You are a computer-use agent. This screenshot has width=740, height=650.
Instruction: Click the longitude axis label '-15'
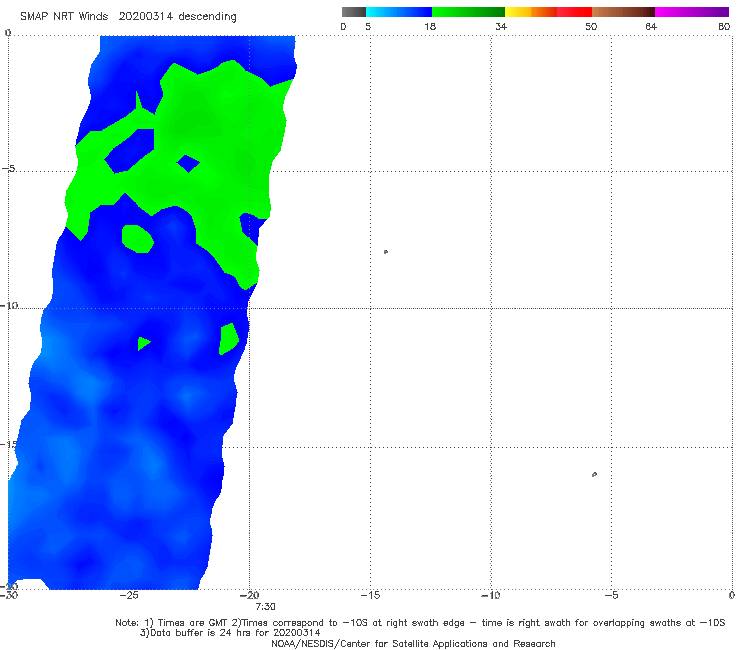(370, 595)
